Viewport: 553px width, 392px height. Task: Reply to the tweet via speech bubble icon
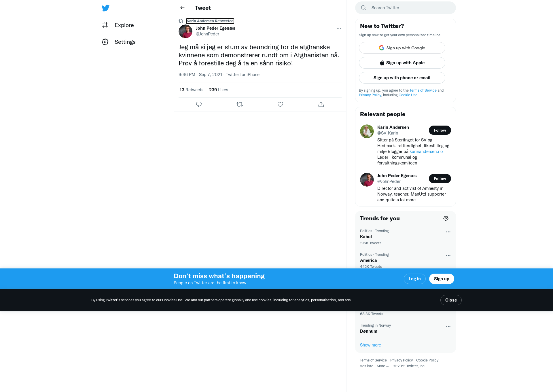point(199,104)
